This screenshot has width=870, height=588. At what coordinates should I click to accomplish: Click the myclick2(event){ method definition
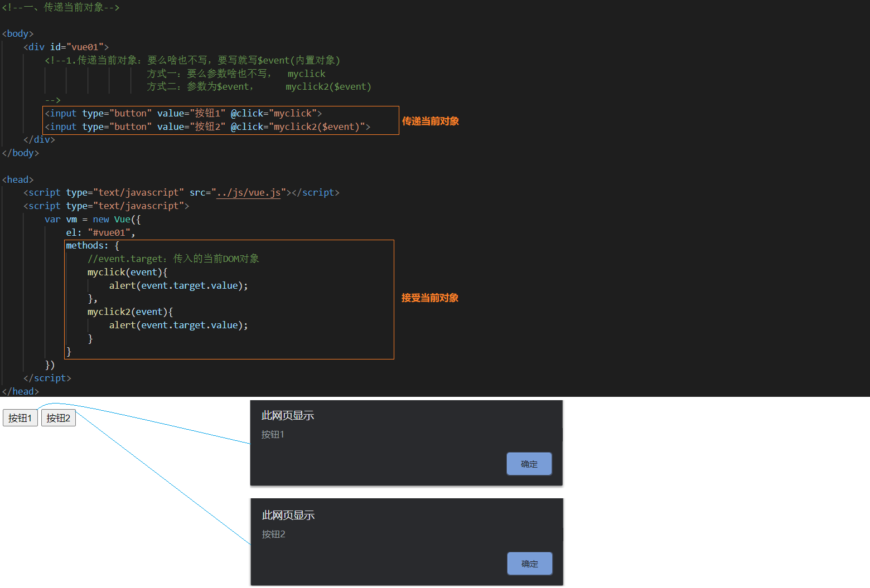130,312
